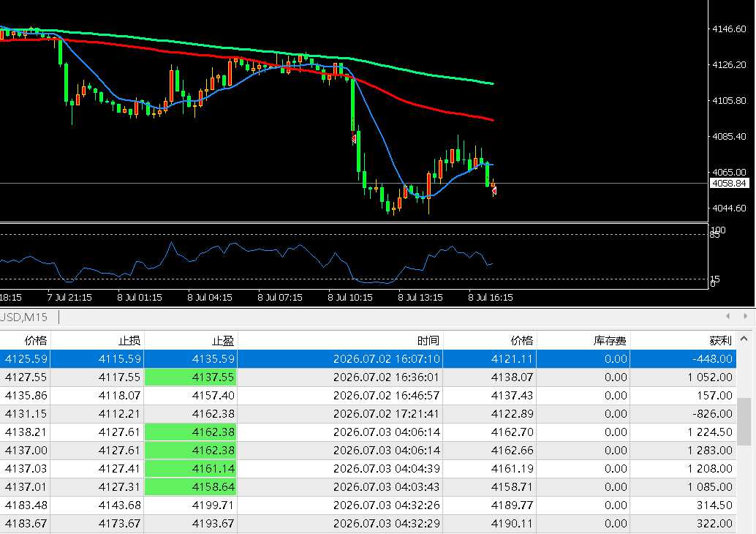Screen dimensions: 756x534
Task: Select the trade row with loss -826.00
Action: pos(368,413)
